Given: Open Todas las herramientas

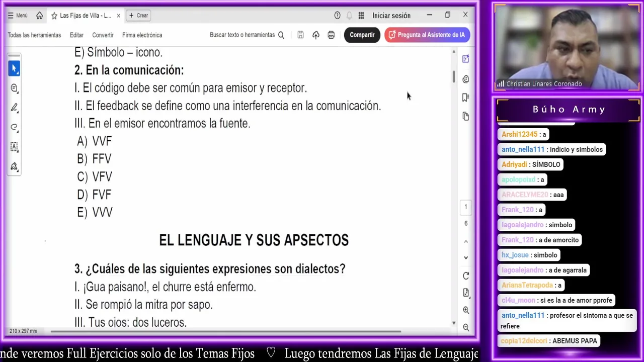Looking at the screenshot, I should point(34,35).
